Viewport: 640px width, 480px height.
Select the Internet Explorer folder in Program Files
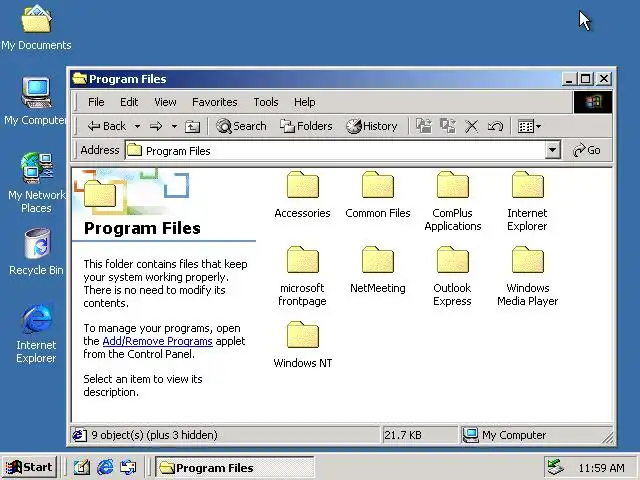[527, 202]
